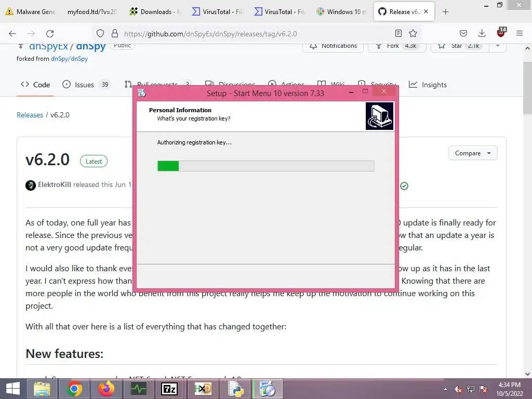Click page vertical scrollbar thumb

(x=527, y=88)
